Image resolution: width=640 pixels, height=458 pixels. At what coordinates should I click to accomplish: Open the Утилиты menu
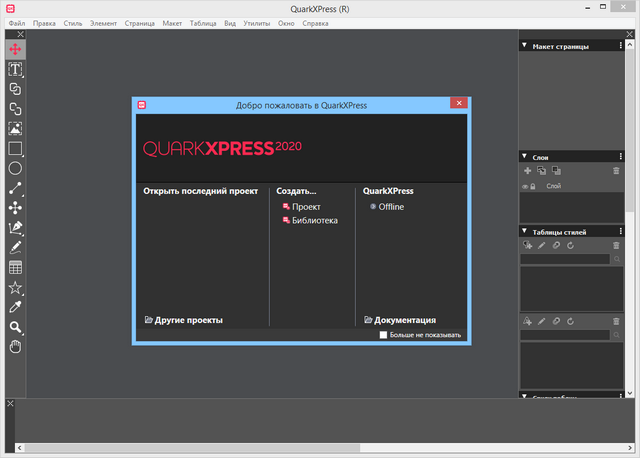pos(257,21)
